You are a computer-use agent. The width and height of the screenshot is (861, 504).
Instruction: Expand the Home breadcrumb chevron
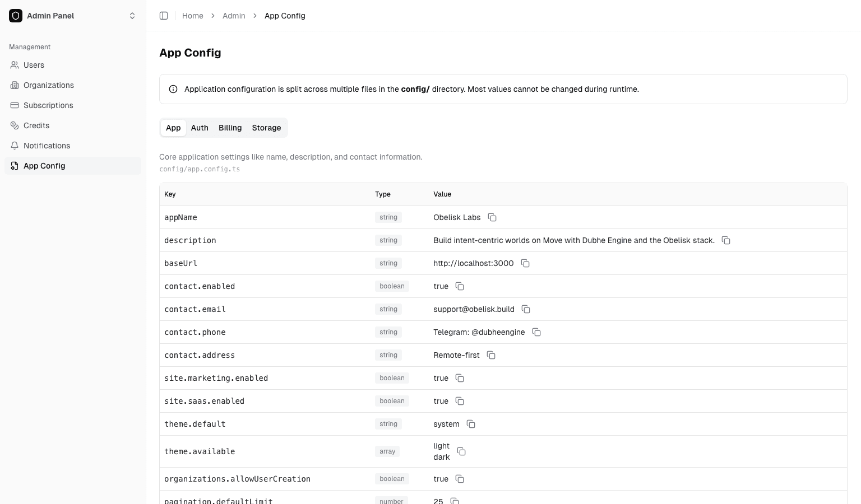click(213, 16)
